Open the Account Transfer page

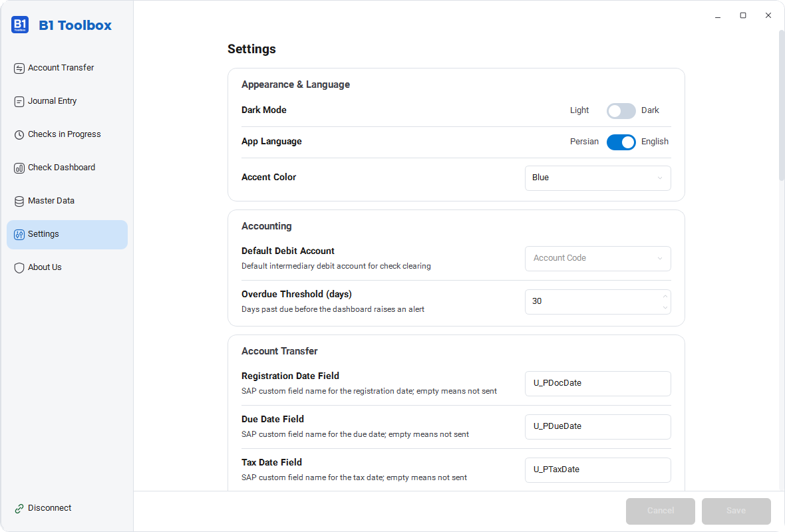(67, 68)
